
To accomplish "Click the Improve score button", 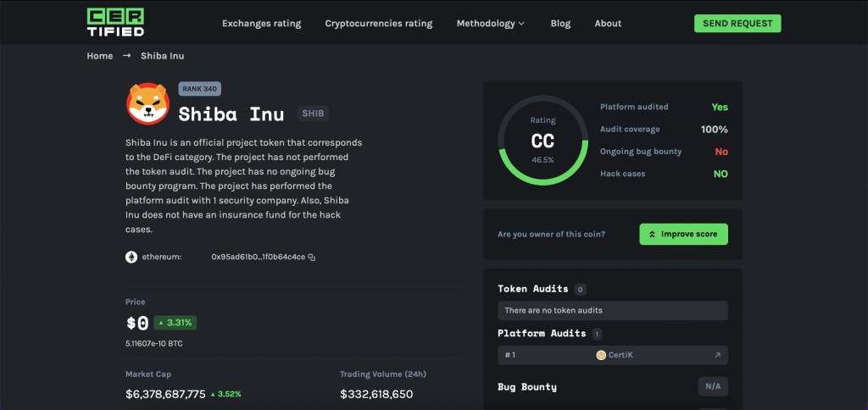I will pyautogui.click(x=683, y=234).
